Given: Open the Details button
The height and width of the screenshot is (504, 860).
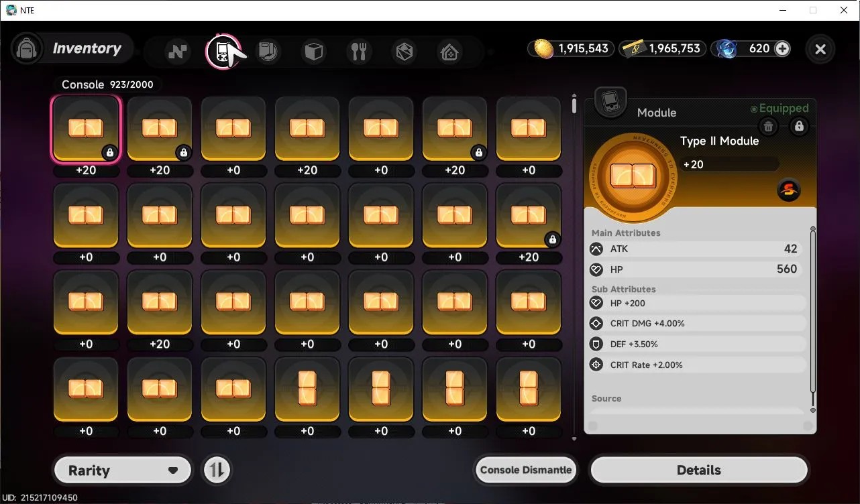Looking at the screenshot, I should 699,470.
